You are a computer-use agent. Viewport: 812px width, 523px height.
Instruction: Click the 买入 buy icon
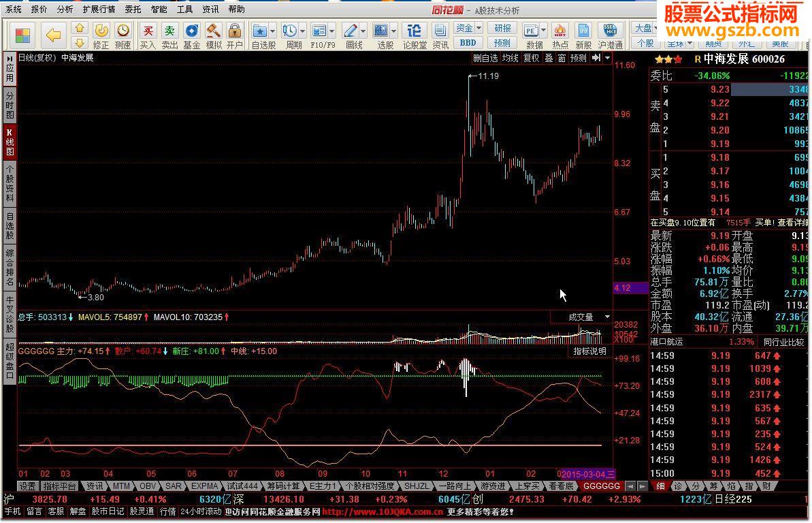[148, 36]
